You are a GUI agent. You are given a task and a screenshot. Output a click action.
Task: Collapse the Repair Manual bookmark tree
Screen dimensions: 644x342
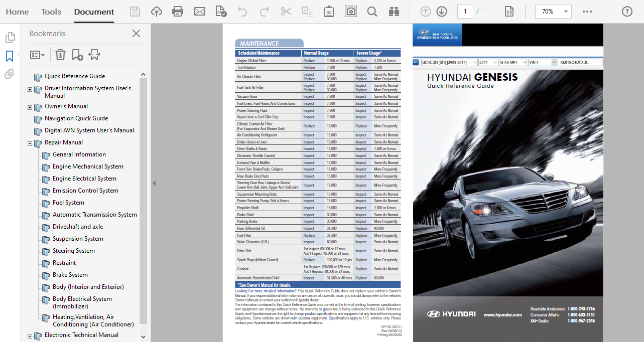click(30, 143)
